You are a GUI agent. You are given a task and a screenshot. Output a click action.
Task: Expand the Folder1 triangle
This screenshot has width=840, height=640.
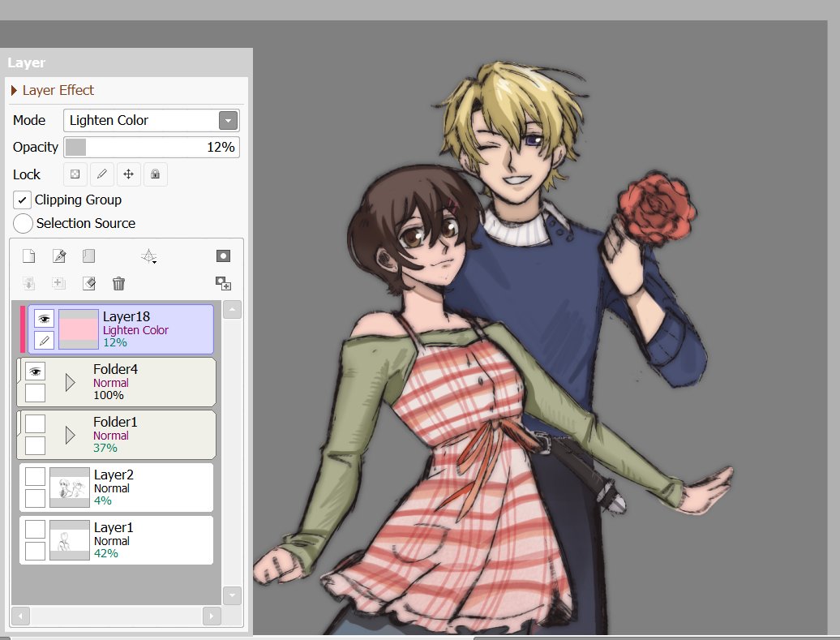tap(70, 435)
